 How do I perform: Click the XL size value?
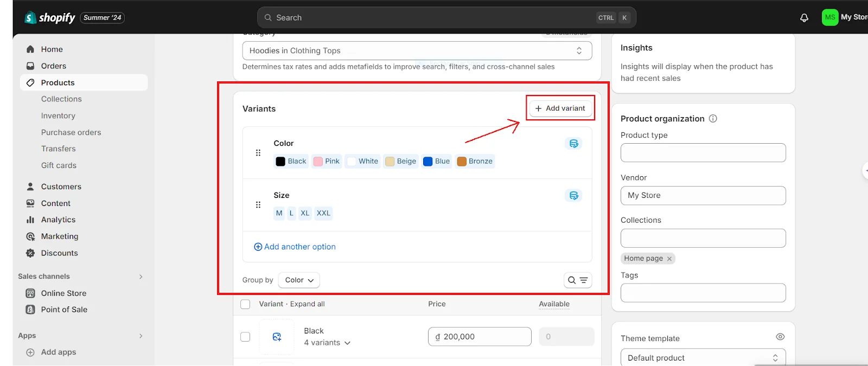305,213
